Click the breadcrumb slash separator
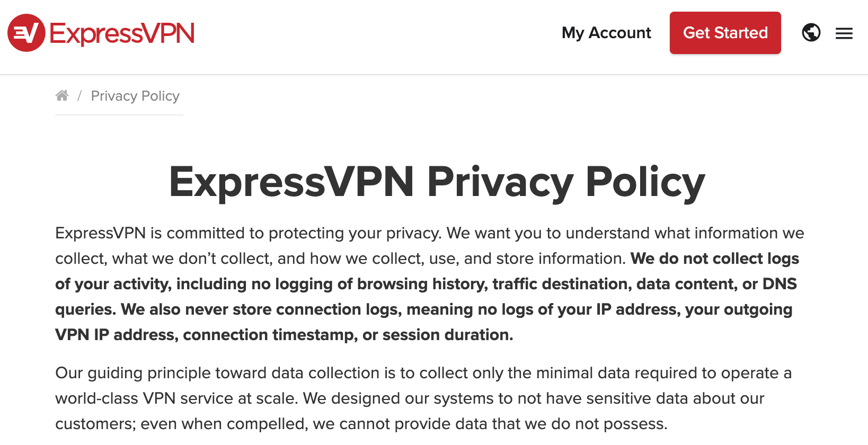Image resolution: width=868 pixels, height=445 pixels. click(79, 96)
